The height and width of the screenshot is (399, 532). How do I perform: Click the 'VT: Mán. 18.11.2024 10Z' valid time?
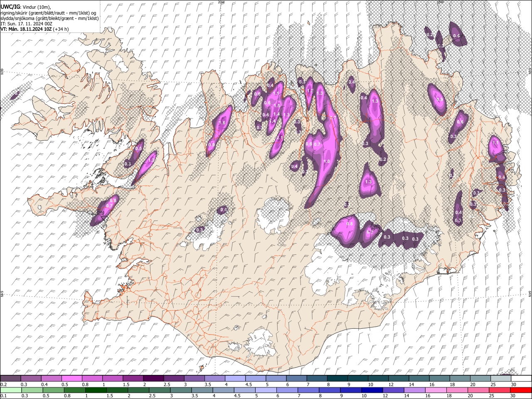(x=26, y=29)
